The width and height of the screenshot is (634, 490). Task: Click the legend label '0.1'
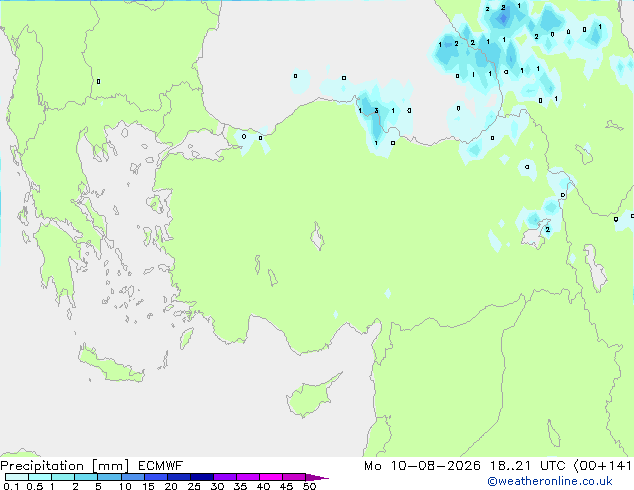11,486
